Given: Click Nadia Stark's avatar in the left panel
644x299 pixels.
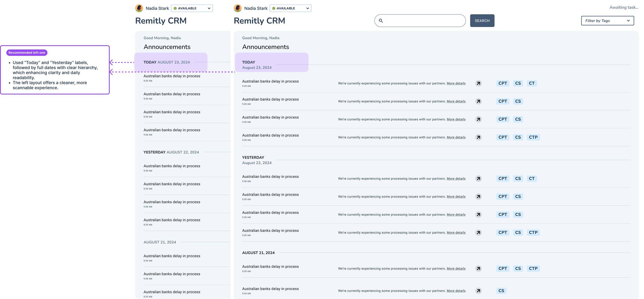Looking at the screenshot, I should pyautogui.click(x=139, y=8).
